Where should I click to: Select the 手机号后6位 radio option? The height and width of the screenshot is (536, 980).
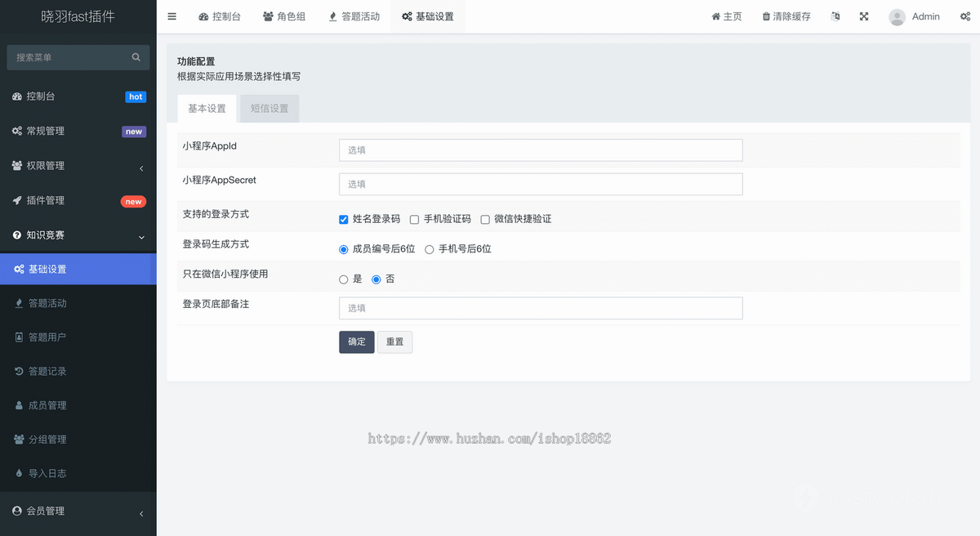430,249
